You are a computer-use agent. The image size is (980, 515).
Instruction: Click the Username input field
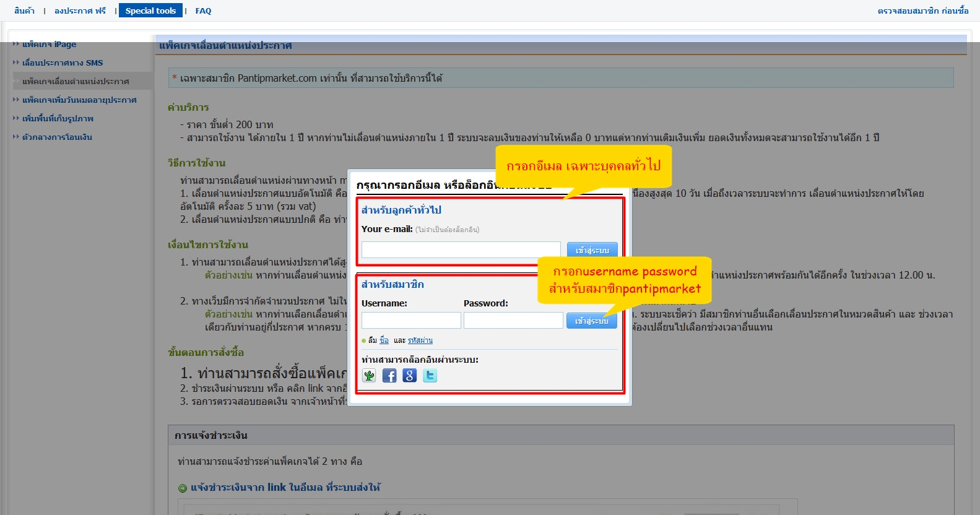[x=411, y=320]
